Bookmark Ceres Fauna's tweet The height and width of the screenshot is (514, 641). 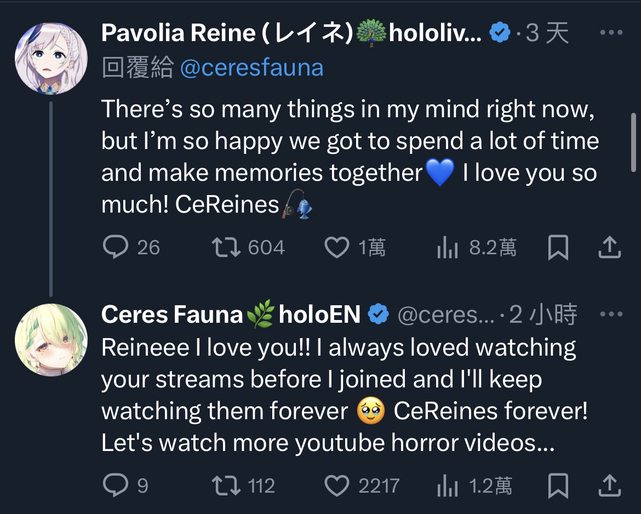(x=560, y=486)
